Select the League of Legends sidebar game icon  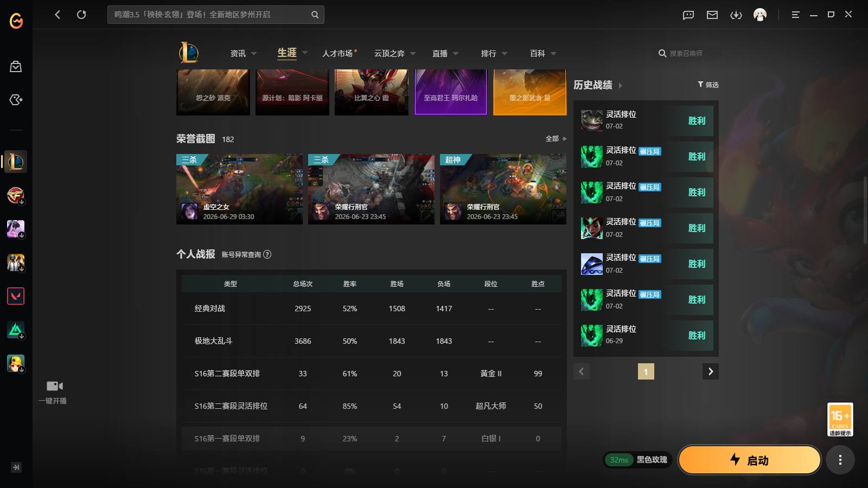[x=16, y=162]
